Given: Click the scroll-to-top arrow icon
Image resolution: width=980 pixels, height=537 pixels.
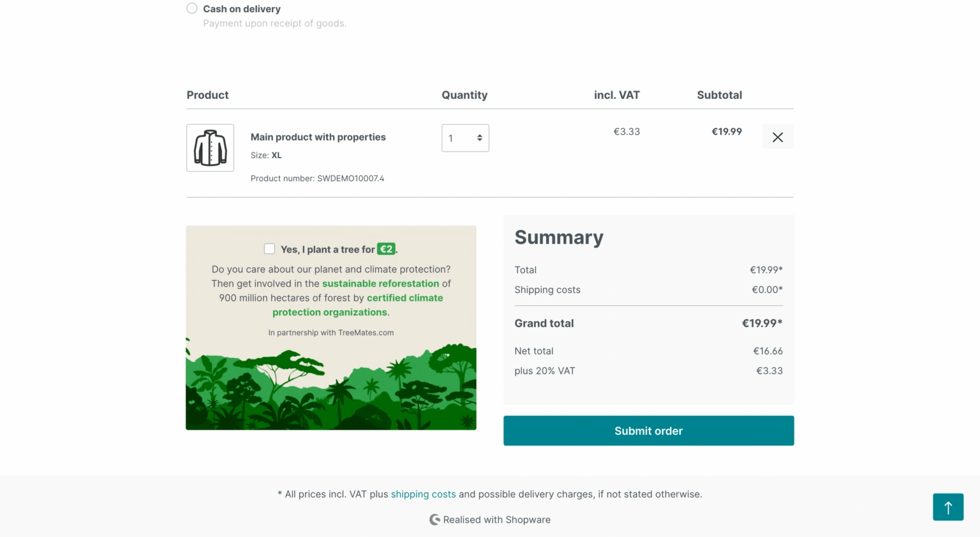Looking at the screenshot, I should [x=948, y=506].
